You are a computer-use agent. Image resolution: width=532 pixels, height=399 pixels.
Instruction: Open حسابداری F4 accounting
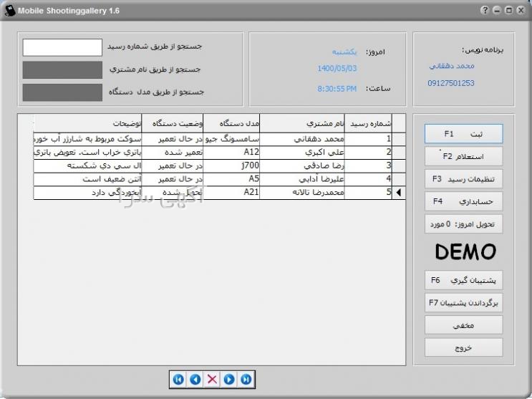[463, 201]
